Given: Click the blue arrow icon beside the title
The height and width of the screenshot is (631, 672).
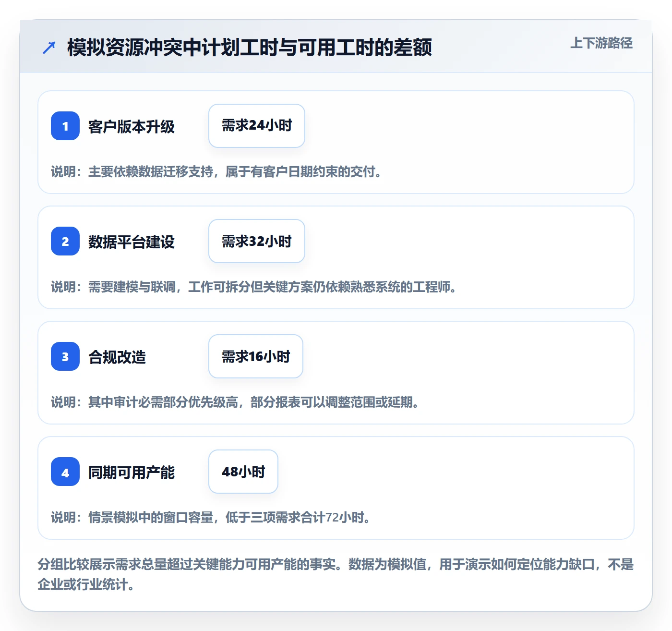Looking at the screenshot, I should 49,48.
